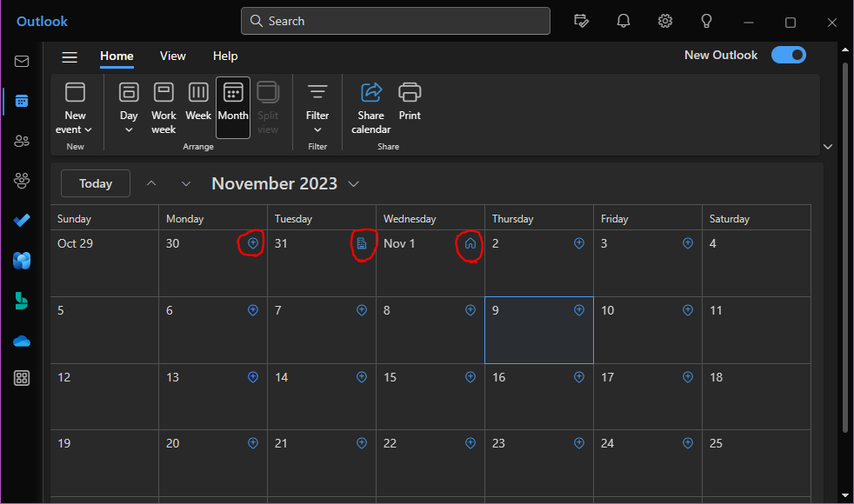Select the Month view button
The width and height of the screenshot is (854, 504).
(x=233, y=107)
